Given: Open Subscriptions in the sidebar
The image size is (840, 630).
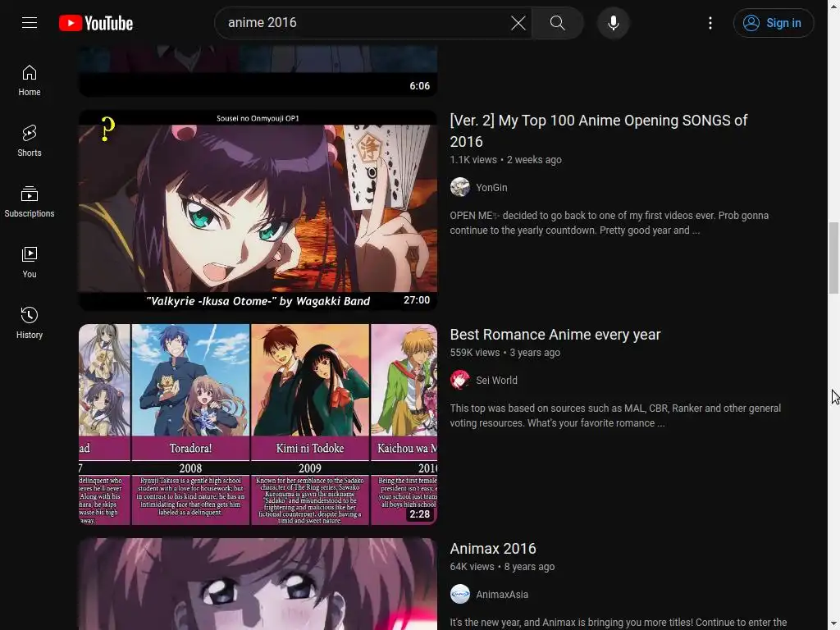Looking at the screenshot, I should (x=30, y=202).
